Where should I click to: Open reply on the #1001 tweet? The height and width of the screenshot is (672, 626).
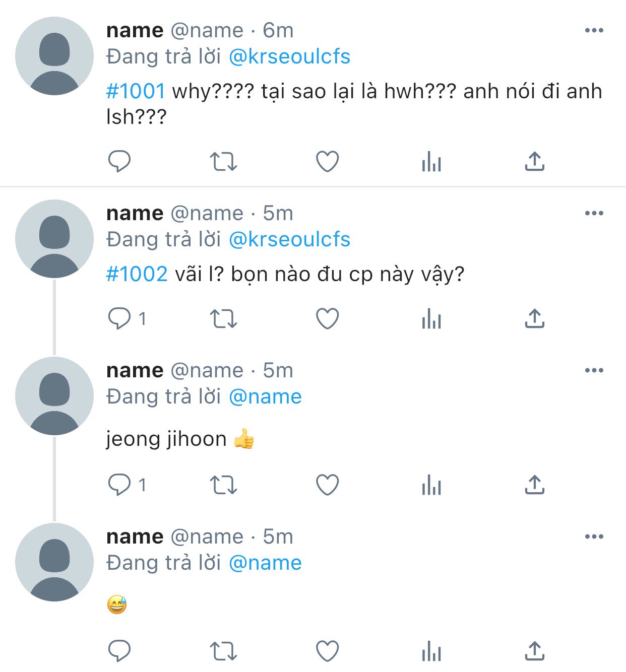tap(119, 162)
